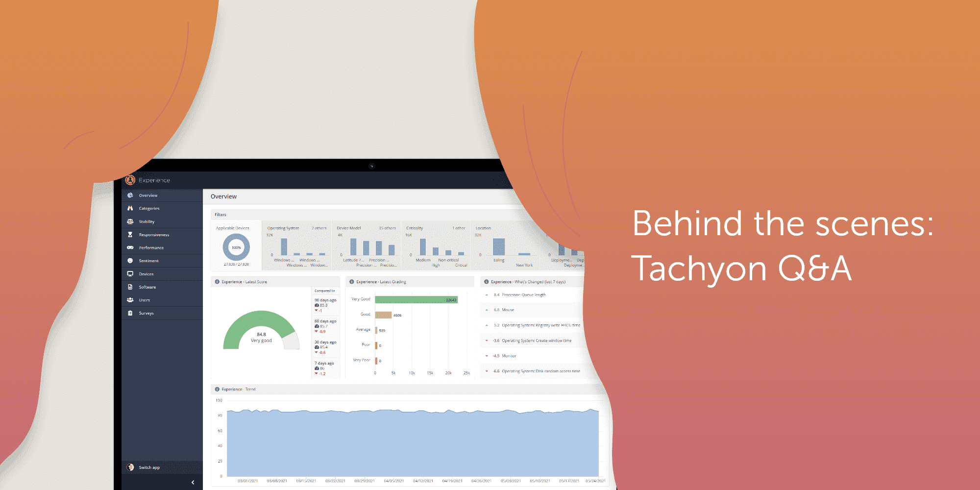Click the '60 days ago' comparison entry

(x=325, y=326)
